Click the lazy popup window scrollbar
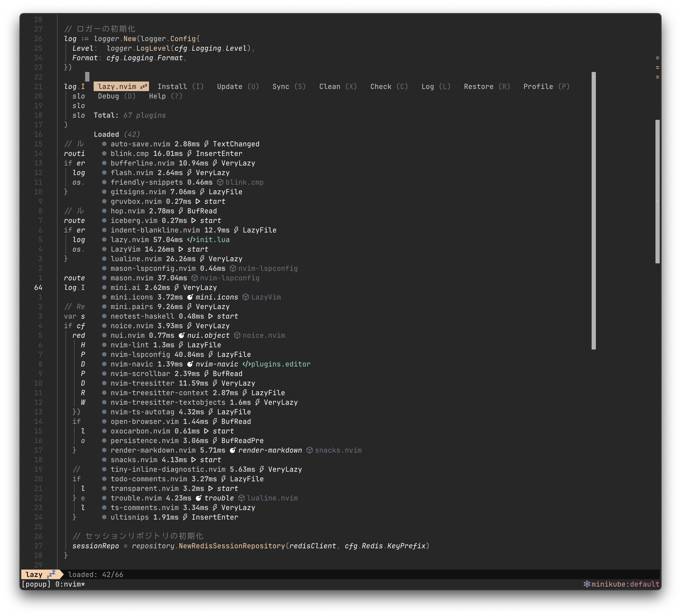This screenshot has height=616, width=681. coord(593,211)
